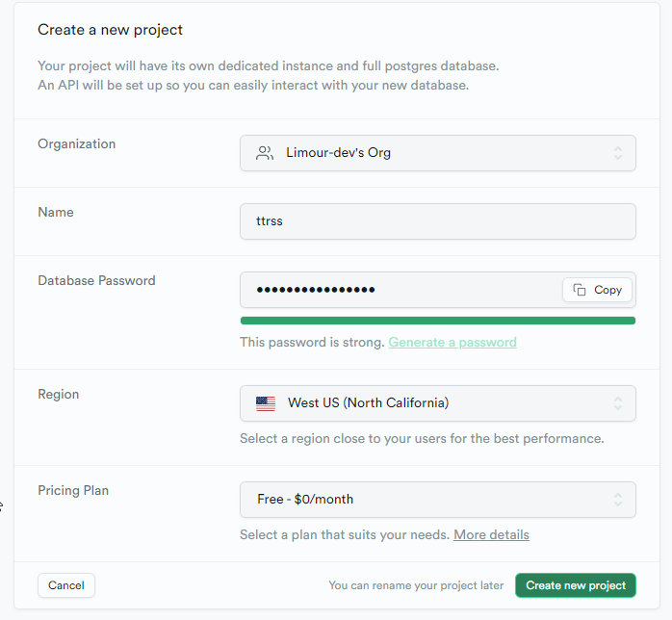Open the More details link
The width and height of the screenshot is (672, 620).
[x=491, y=535]
